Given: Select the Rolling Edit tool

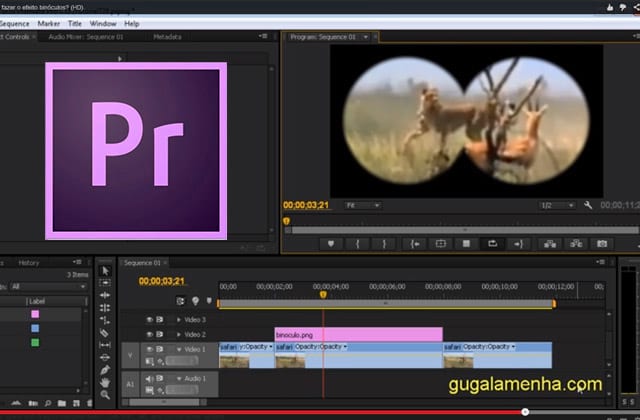Looking at the screenshot, I should (105, 308).
